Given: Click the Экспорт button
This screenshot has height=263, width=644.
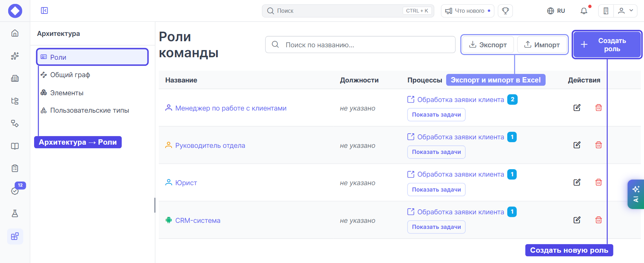Looking at the screenshot, I should coord(488,45).
